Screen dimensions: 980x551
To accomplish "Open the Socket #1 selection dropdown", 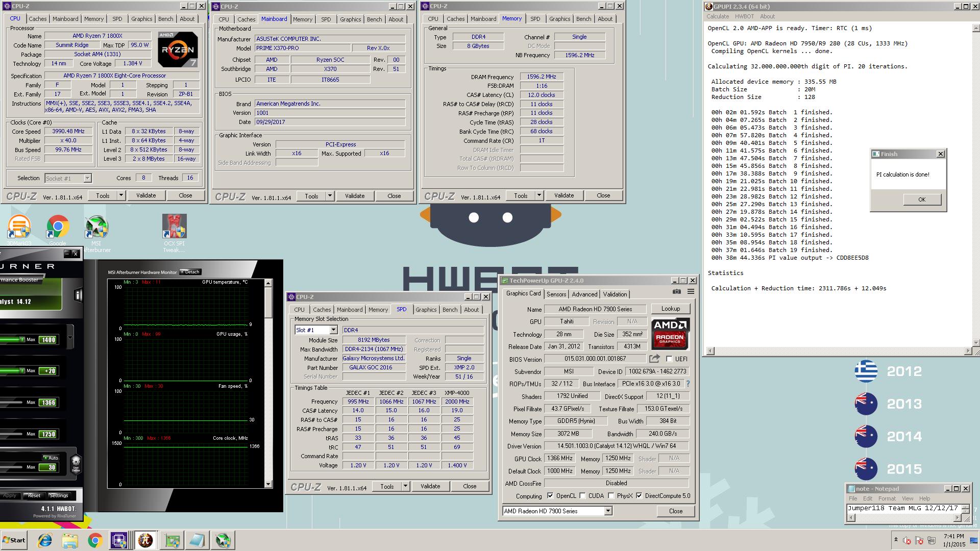I will coord(87,178).
